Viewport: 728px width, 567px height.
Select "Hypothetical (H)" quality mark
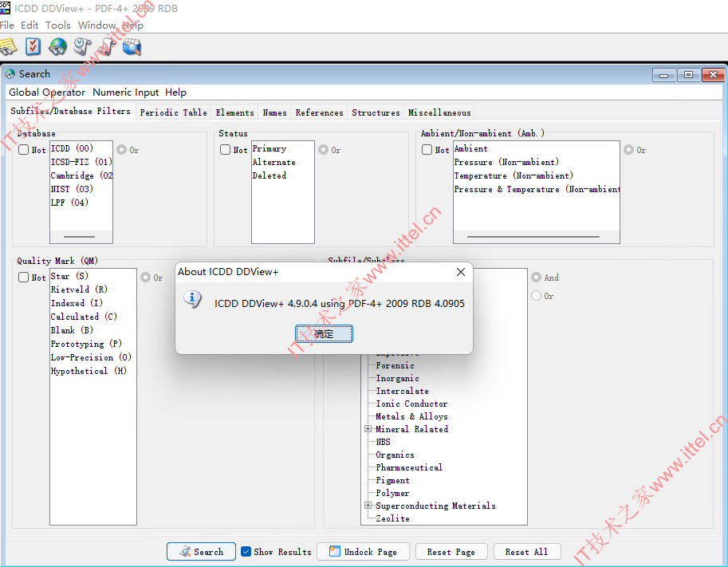click(x=89, y=371)
